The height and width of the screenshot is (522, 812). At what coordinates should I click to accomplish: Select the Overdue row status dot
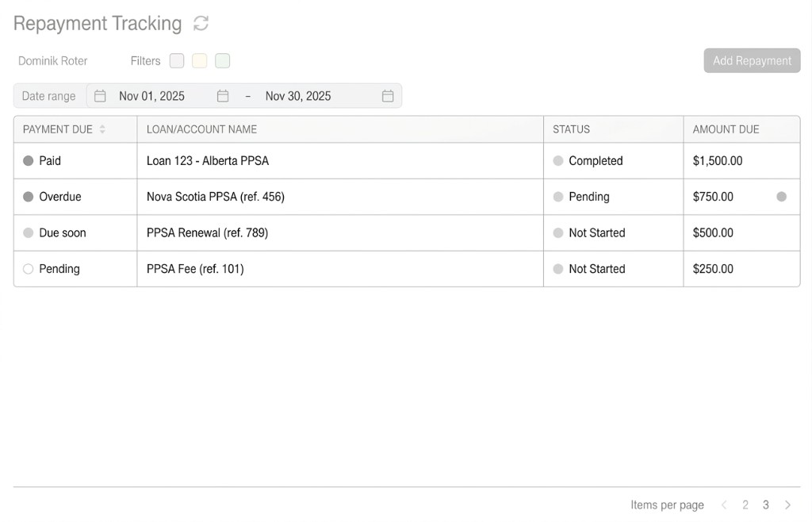pyautogui.click(x=29, y=197)
